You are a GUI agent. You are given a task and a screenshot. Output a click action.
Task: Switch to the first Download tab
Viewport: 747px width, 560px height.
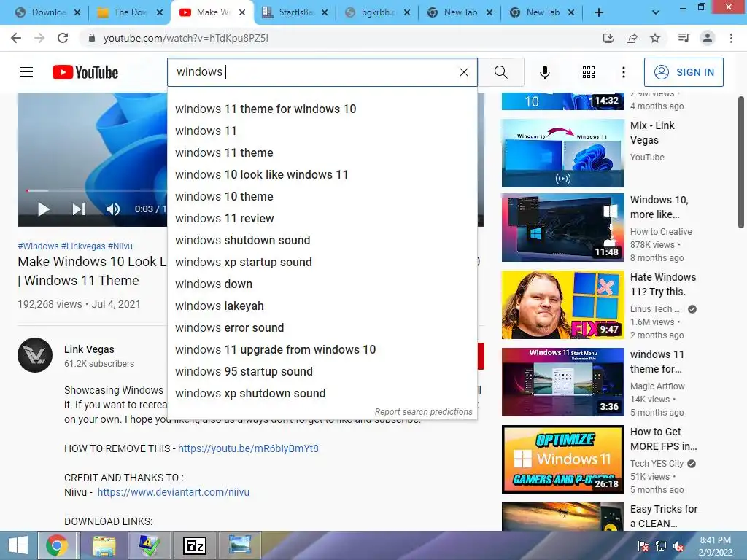click(x=47, y=12)
